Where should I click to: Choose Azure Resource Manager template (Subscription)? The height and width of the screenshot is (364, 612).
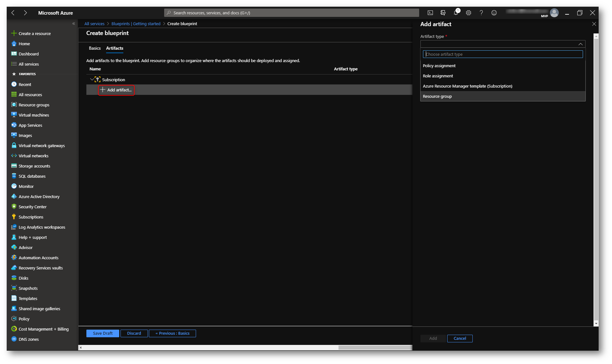click(x=503, y=86)
